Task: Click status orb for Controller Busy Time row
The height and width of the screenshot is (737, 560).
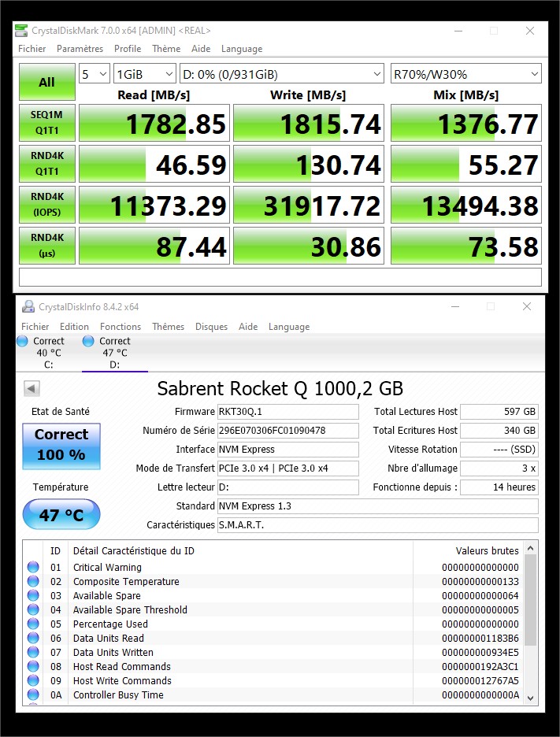Action: point(33,694)
